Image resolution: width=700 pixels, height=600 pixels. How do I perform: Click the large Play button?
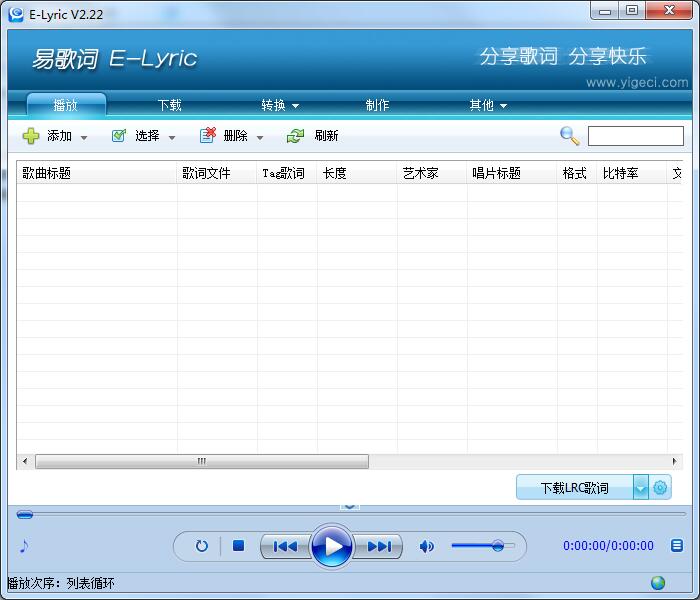[331, 546]
